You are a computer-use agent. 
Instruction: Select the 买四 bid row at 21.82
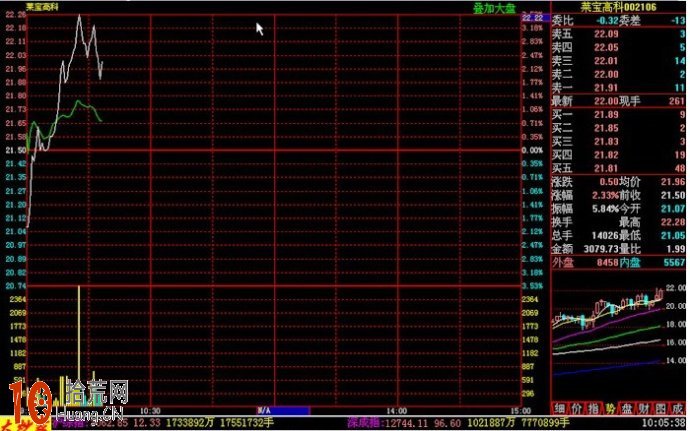tap(618, 155)
